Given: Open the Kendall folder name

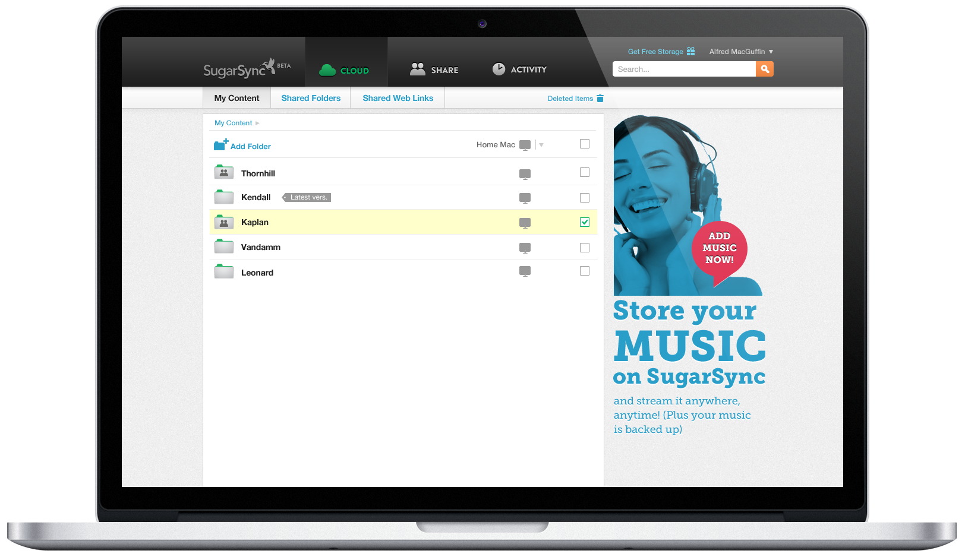Looking at the screenshot, I should coord(256,197).
